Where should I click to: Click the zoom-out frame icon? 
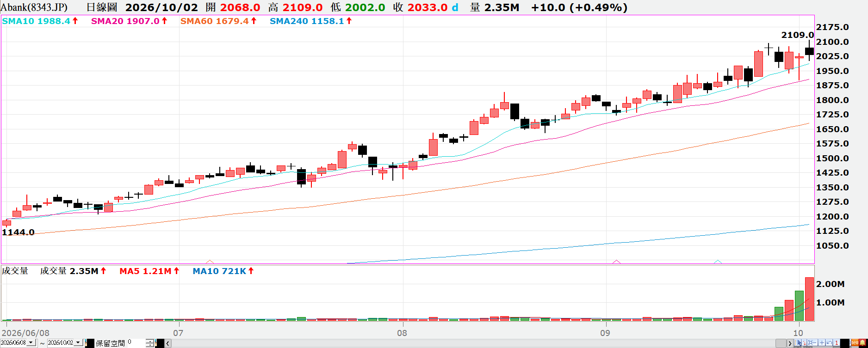pos(812,342)
